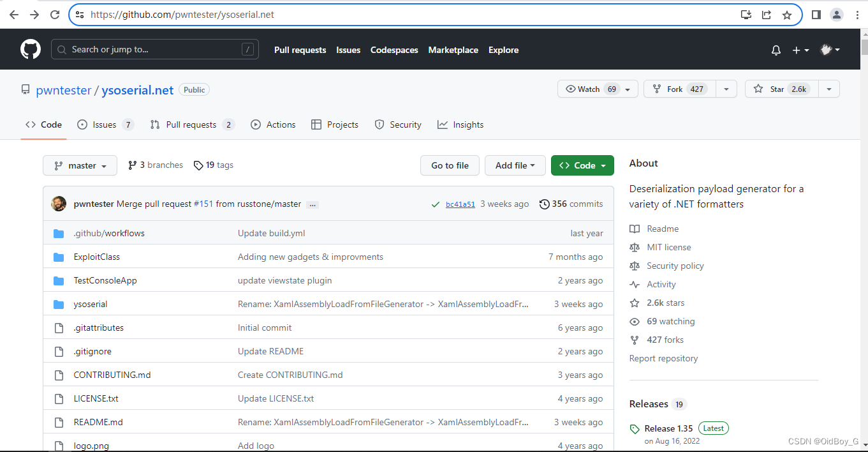Click the GitHub Octocat logo

[31, 49]
